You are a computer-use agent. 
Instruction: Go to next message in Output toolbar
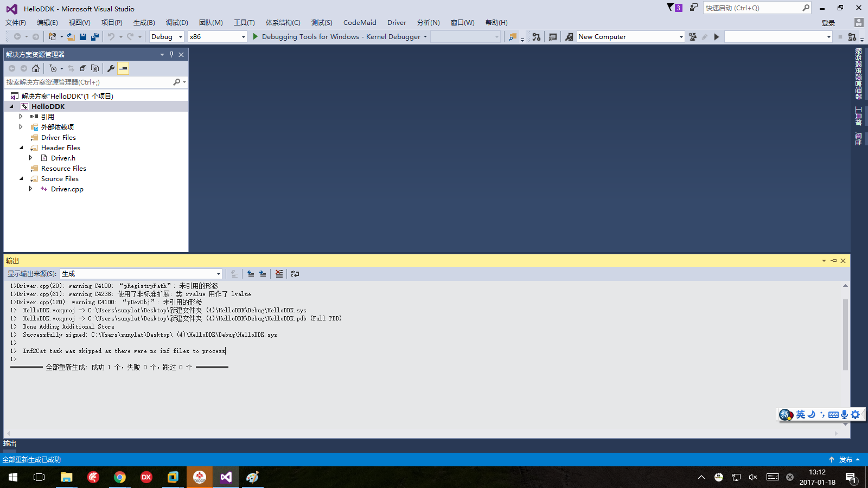(x=263, y=274)
